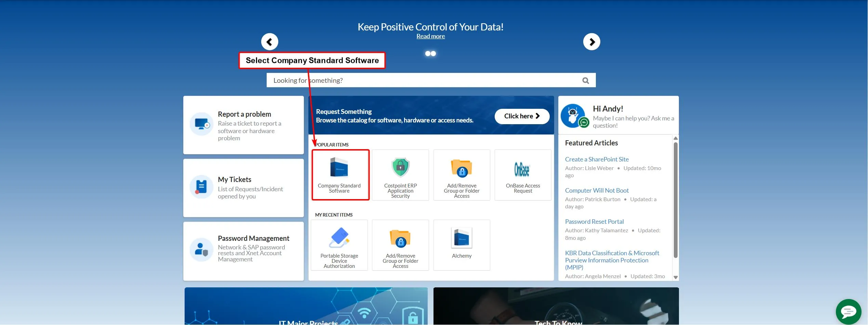Click the My Tickets ticket icon
The image size is (868, 325).
coord(201,186)
